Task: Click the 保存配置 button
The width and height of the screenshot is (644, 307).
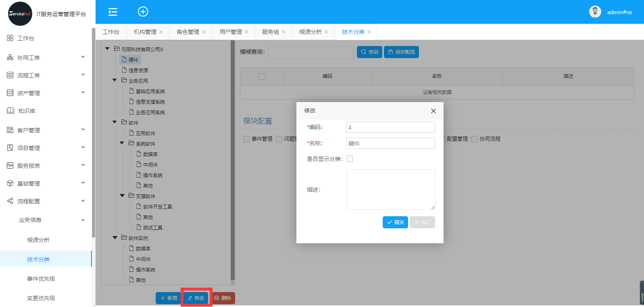Action: point(401,52)
